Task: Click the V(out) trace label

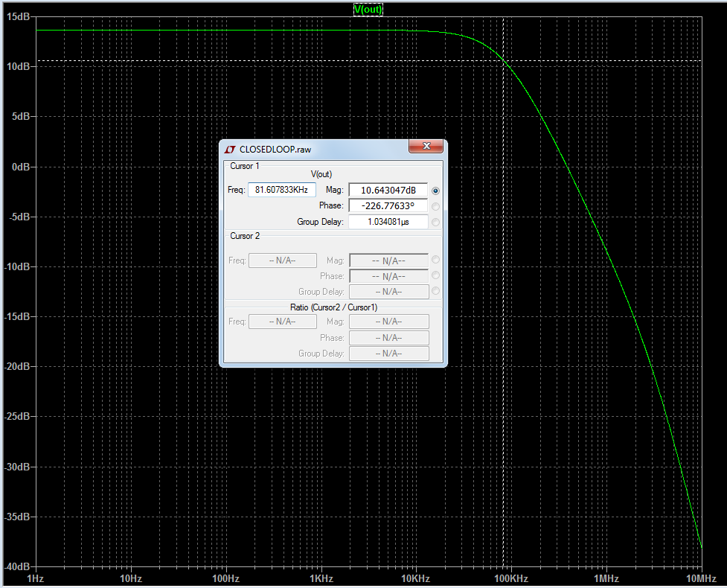Action: 368,9
